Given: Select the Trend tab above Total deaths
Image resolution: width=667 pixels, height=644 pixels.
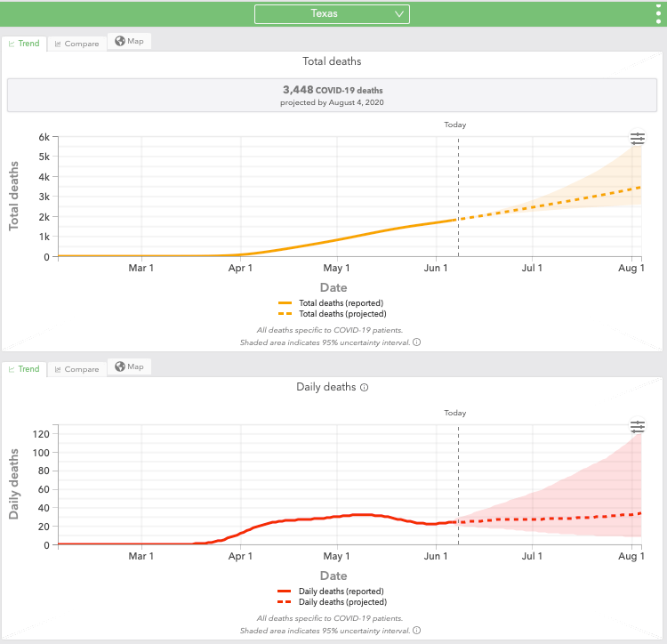Looking at the screenshot, I should click(24, 44).
